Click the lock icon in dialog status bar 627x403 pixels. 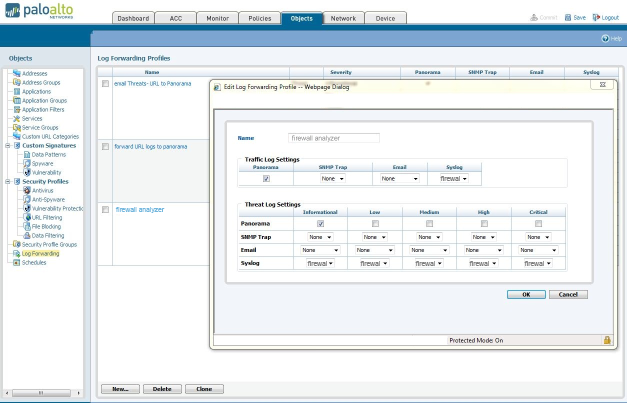click(x=607, y=340)
